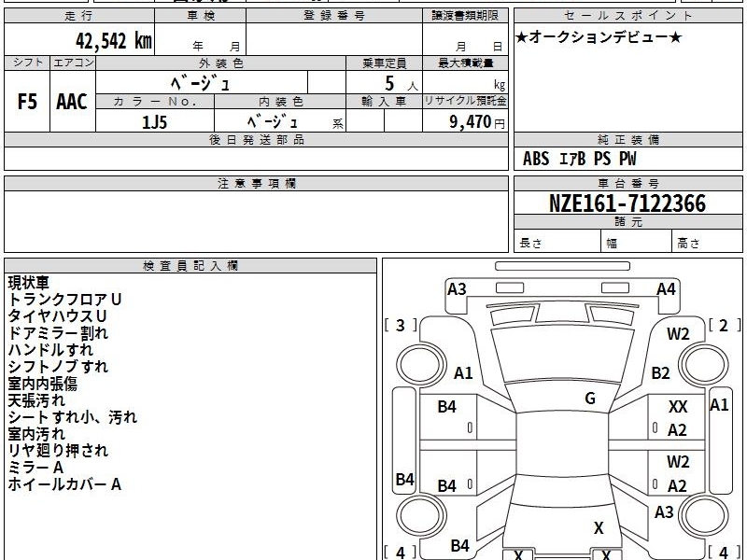Click the リサイクル預託金 header

coord(465,102)
